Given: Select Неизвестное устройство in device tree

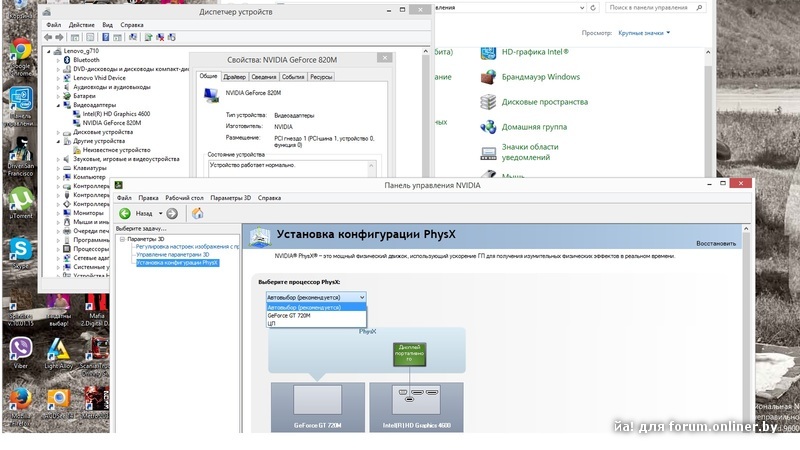Looking at the screenshot, I should [x=116, y=151].
